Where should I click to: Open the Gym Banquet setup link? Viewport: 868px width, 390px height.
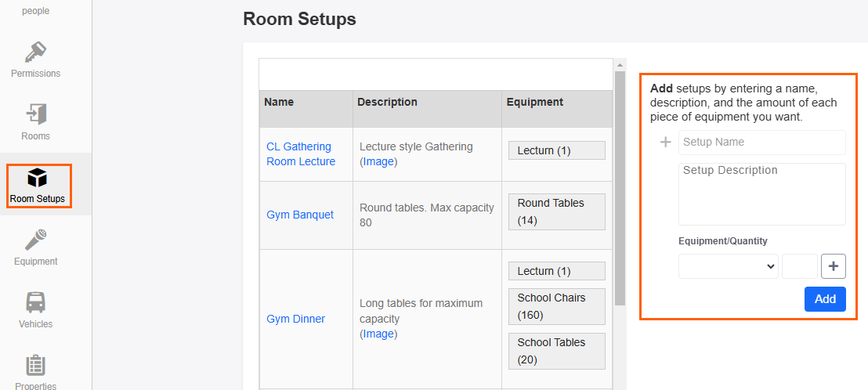click(300, 215)
